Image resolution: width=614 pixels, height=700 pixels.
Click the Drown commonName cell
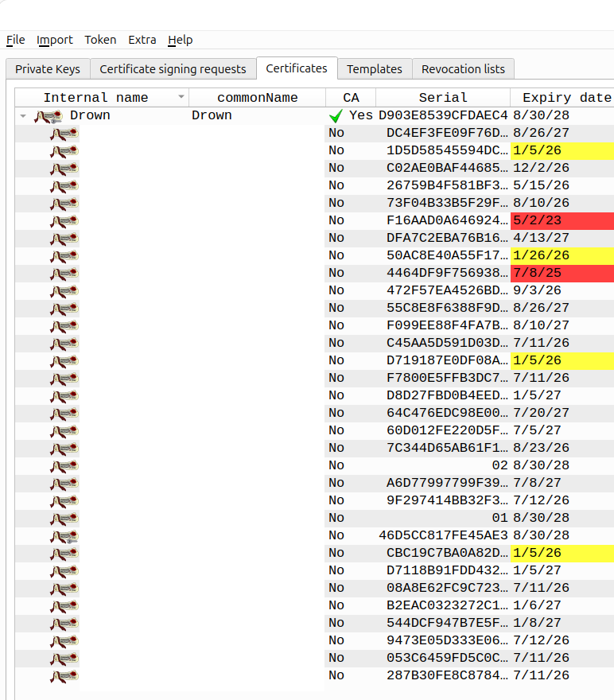point(258,115)
